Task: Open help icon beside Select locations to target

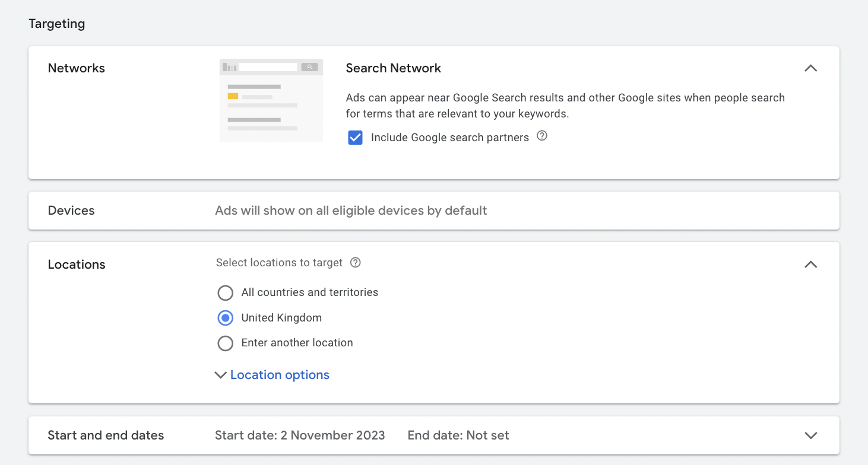Action: pos(356,262)
